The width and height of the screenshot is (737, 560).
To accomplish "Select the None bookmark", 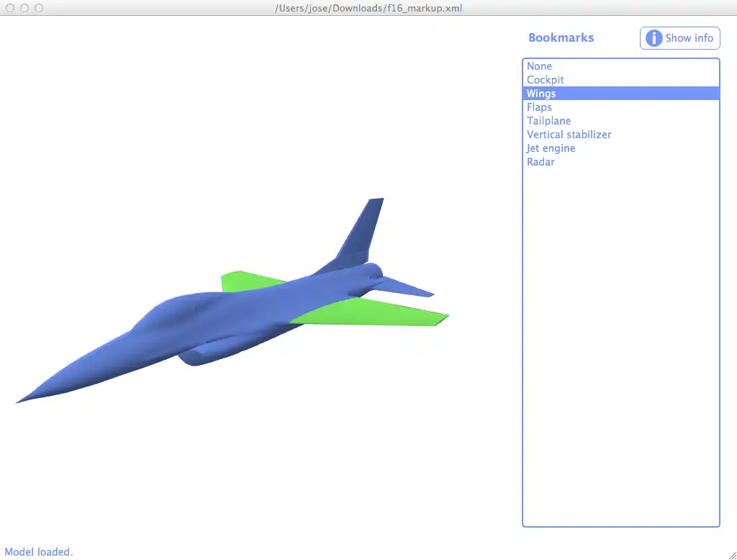I will coord(621,66).
